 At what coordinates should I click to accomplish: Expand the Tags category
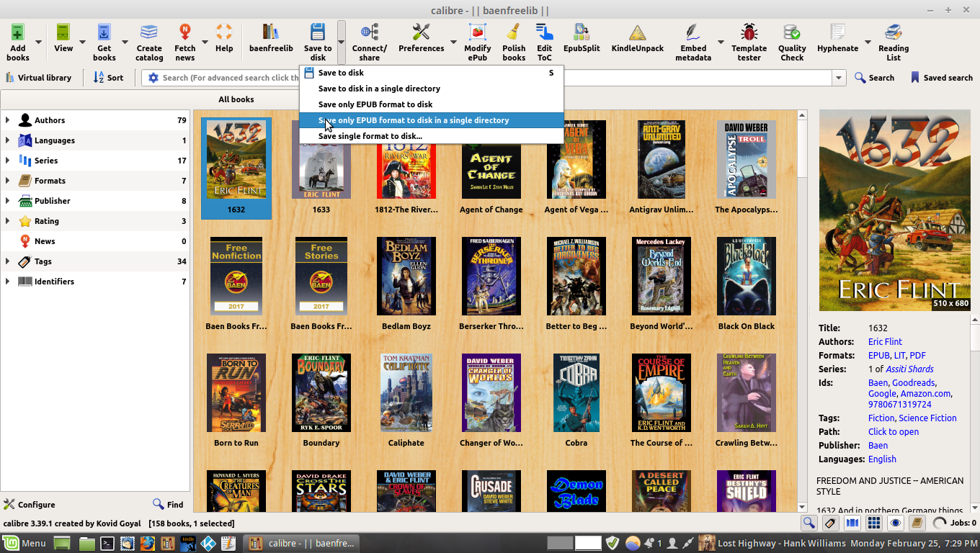(x=8, y=261)
